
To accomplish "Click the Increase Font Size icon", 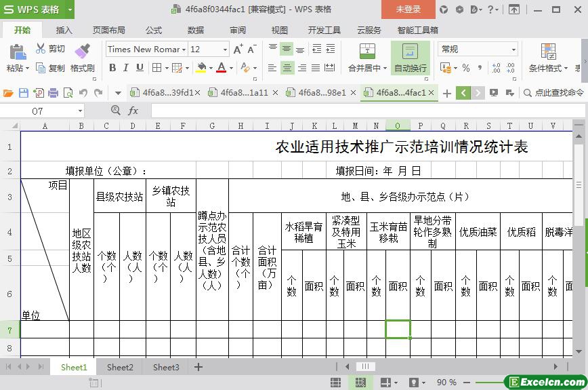I will point(238,50).
